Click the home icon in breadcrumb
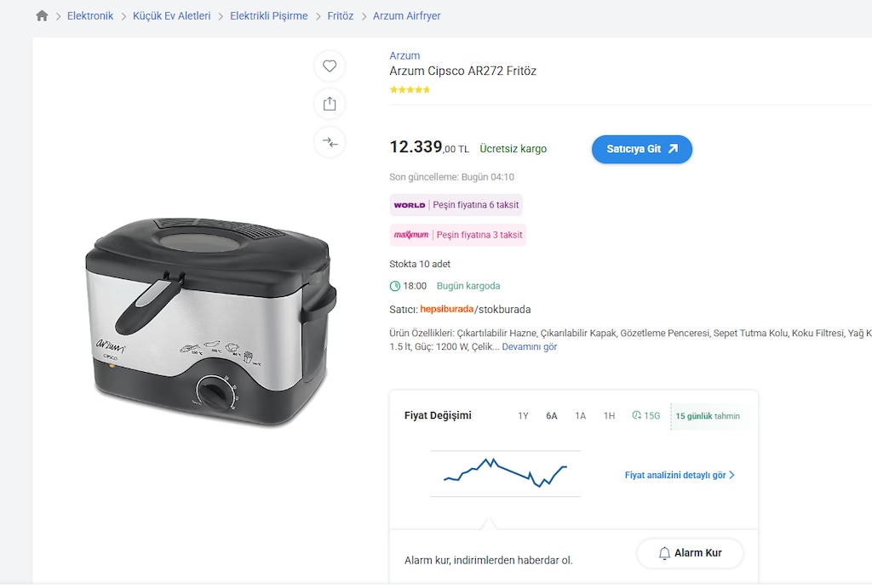The height and width of the screenshot is (588, 872). 42,15
